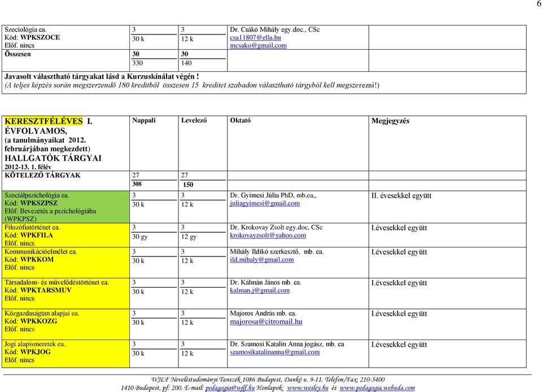This screenshot has width=542, height=392.
Task: Select the "KÖTELEZŐ TÁRGYAK" row label
Action: 42,175
